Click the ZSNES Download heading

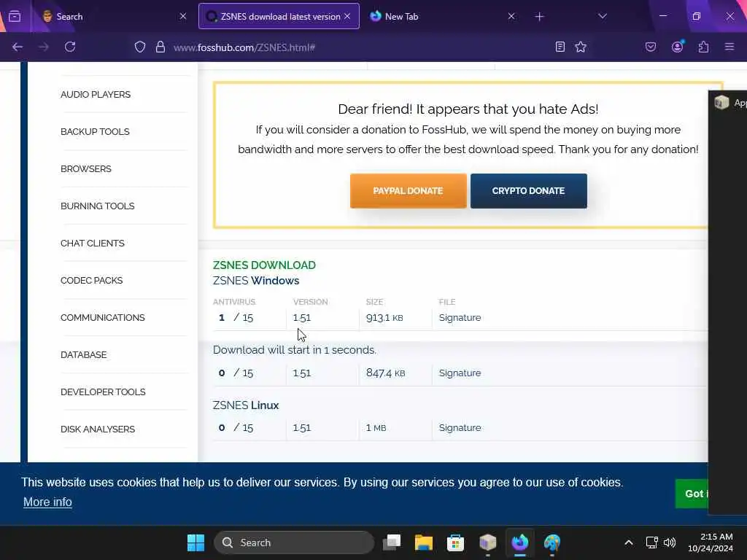point(264,265)
